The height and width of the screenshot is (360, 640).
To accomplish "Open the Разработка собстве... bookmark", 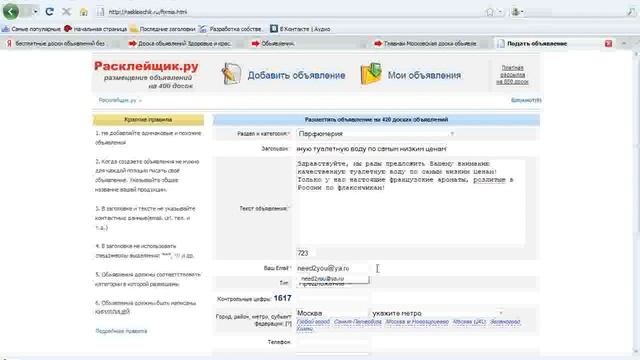I will [231, 29].
